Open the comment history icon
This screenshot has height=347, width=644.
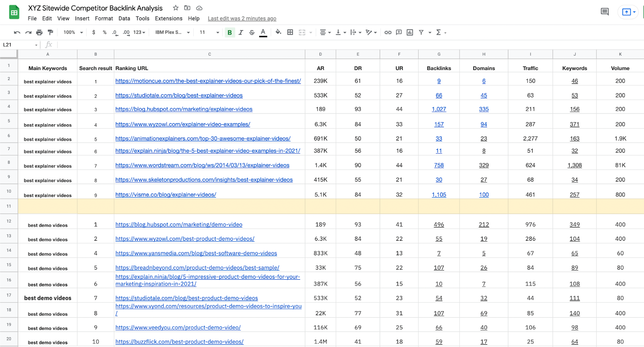pos(605,12)
